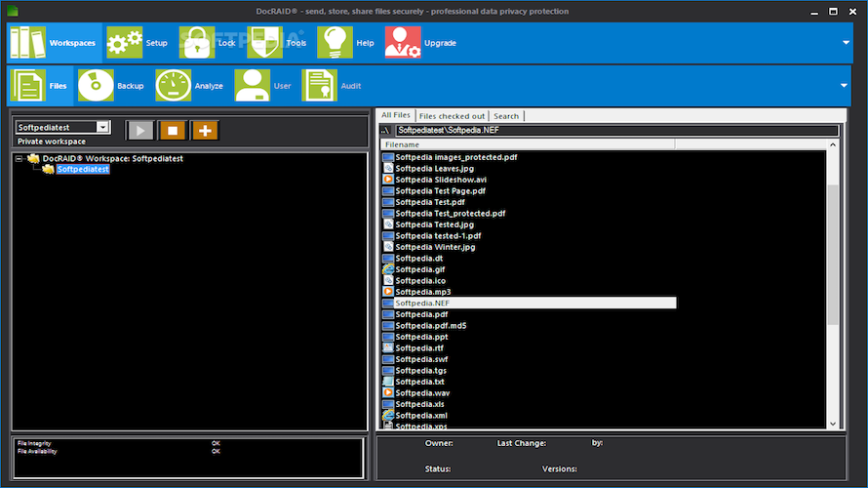This screenshot has width=868, height=488.
Task: Click the Filename column header
Action: (x=528, y=144)
